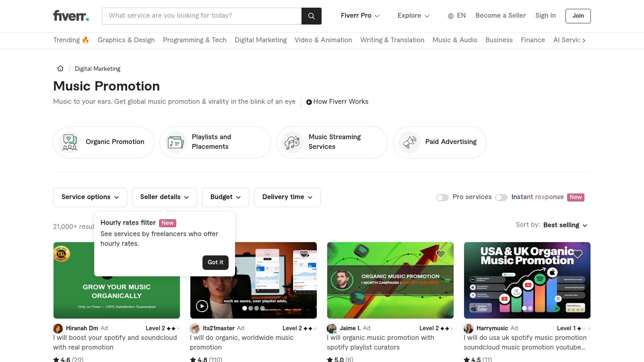The width and height of the screenshot is (644, 362).
Task: Click seller name Hiranah Dm
Action: click(82, 328)
